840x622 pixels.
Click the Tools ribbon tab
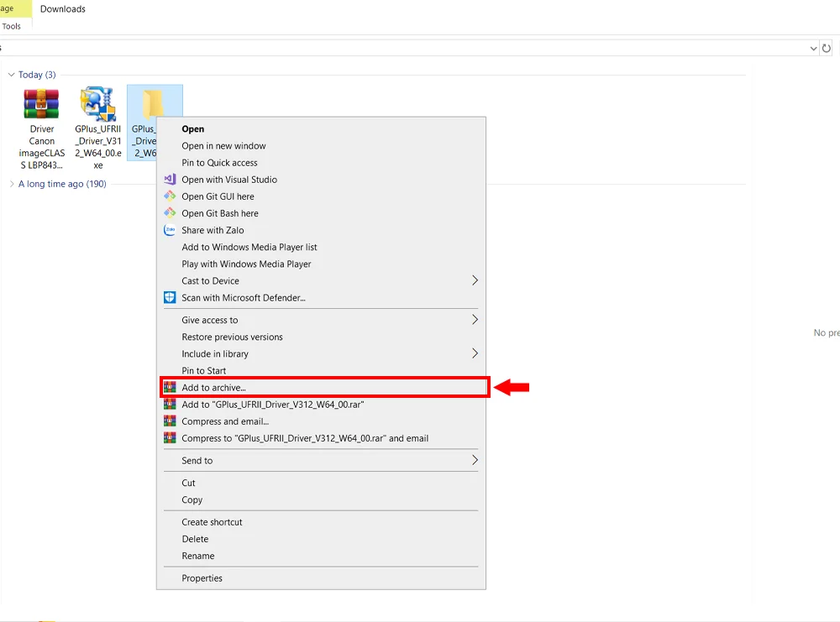click(11, 26)
